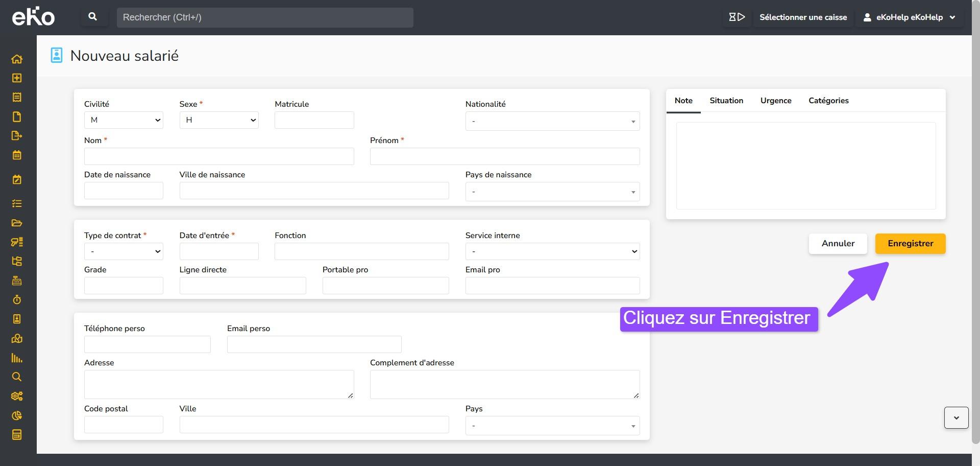980x466 pixels.
Task: Open the eKoHelp user menu
Action: (x=909, y=17)
